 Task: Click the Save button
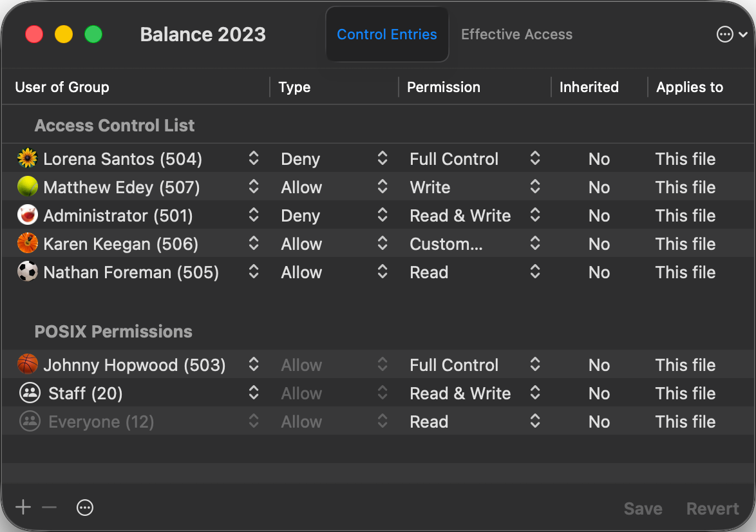[x=643, y=508]
